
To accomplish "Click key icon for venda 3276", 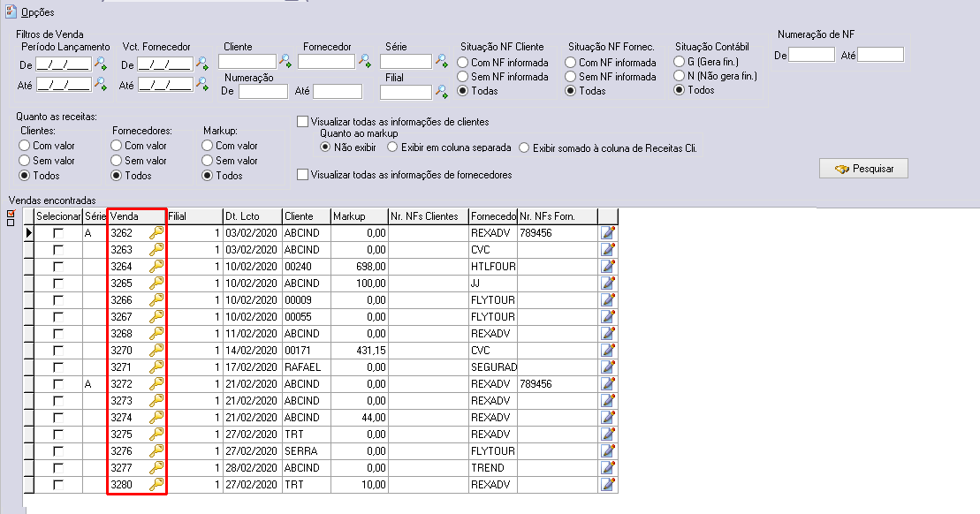I will [156, 451].
